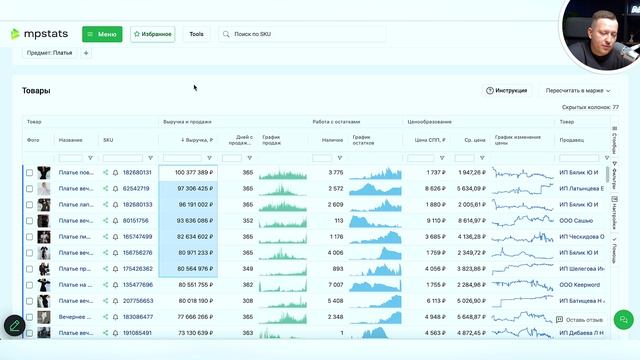Add a new filter with plus button
This screenshot has height=360, width=640.
click(x=86, y=53)
